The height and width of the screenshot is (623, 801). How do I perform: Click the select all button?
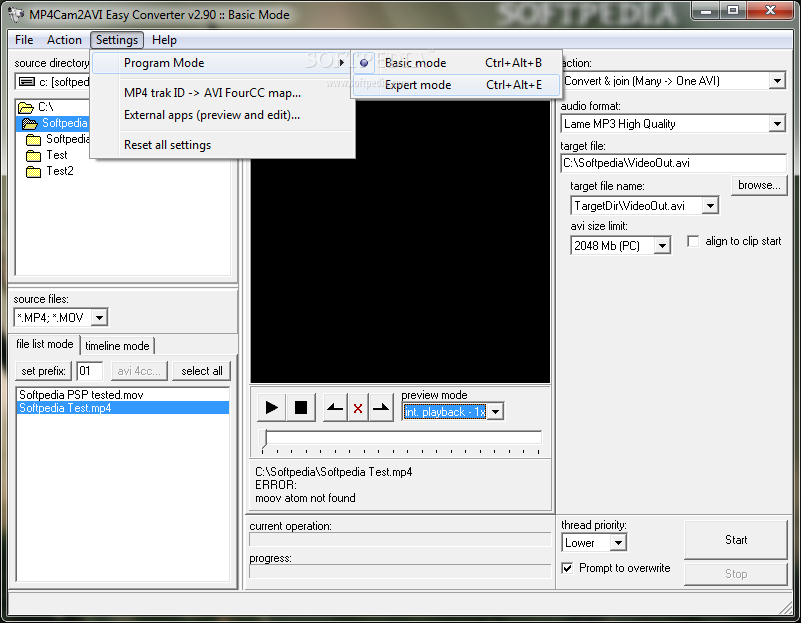coord(202,371)
